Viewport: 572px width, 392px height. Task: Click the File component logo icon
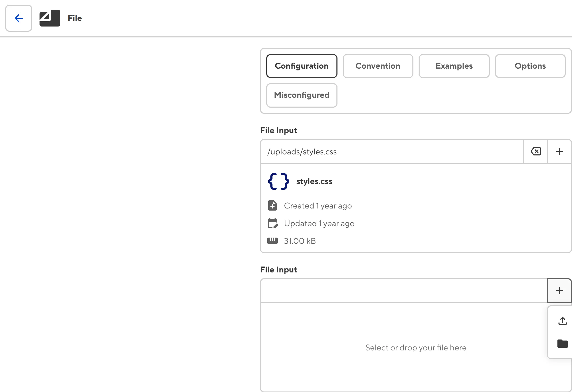[50, 18]
